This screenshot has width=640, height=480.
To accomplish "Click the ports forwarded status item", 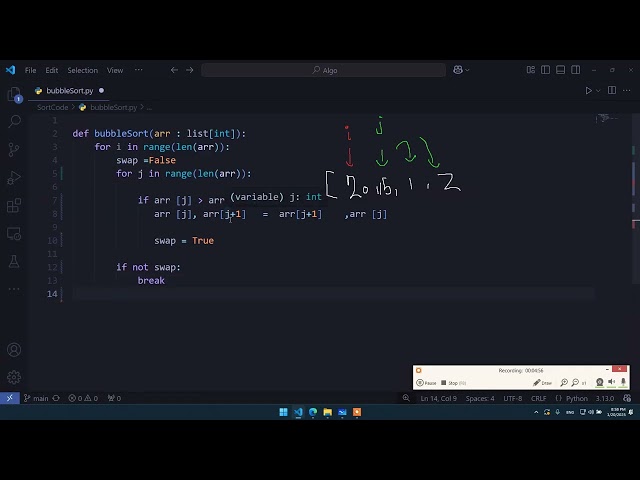I will click(114, 398).
